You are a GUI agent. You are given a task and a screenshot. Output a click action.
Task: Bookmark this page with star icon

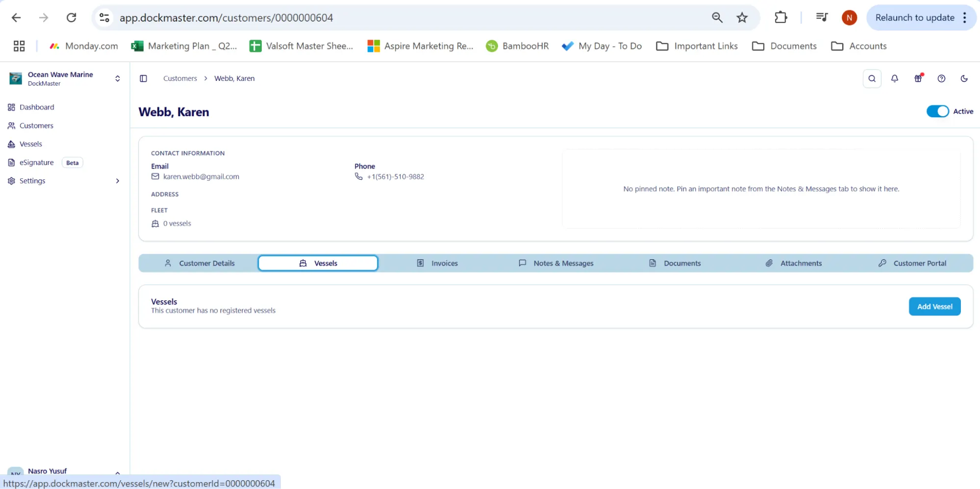pos(742,18)
